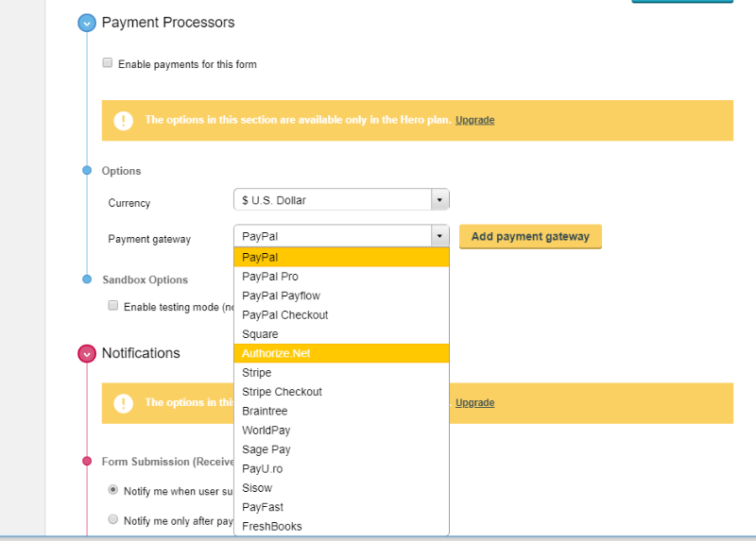The image size is (756, 541).
Task: Choose Authorize.Net gateway option
Action: coord(341,354)
